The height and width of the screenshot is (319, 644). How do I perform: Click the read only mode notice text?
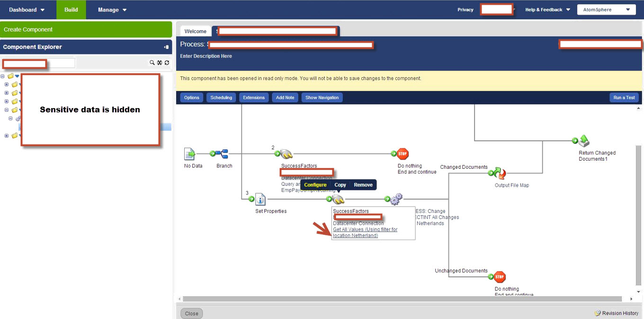301,78
